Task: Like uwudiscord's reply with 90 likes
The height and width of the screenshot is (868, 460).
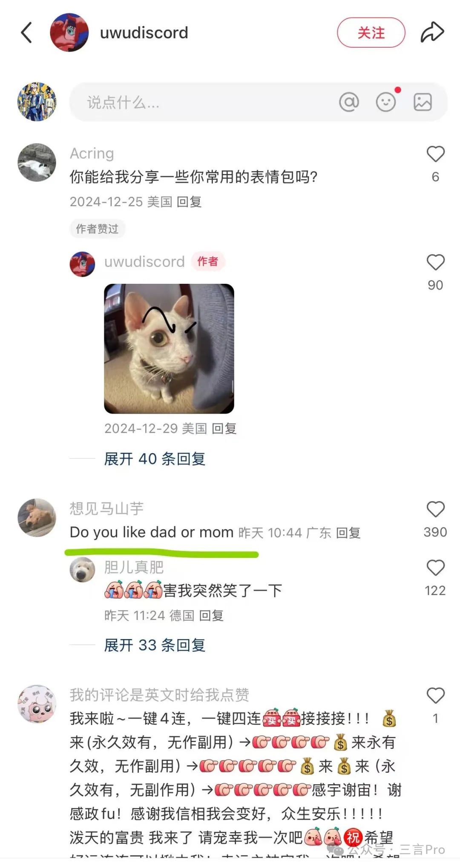Action: 435,262
